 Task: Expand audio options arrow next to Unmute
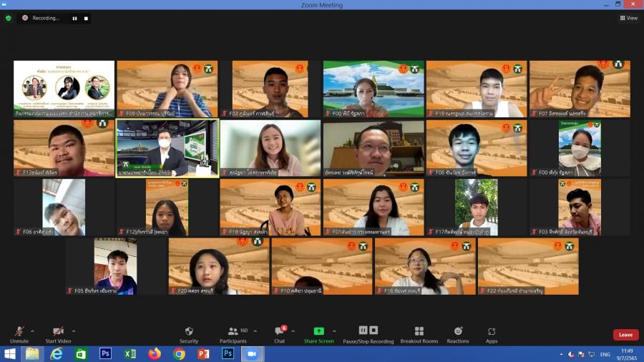tap(32, 331)
